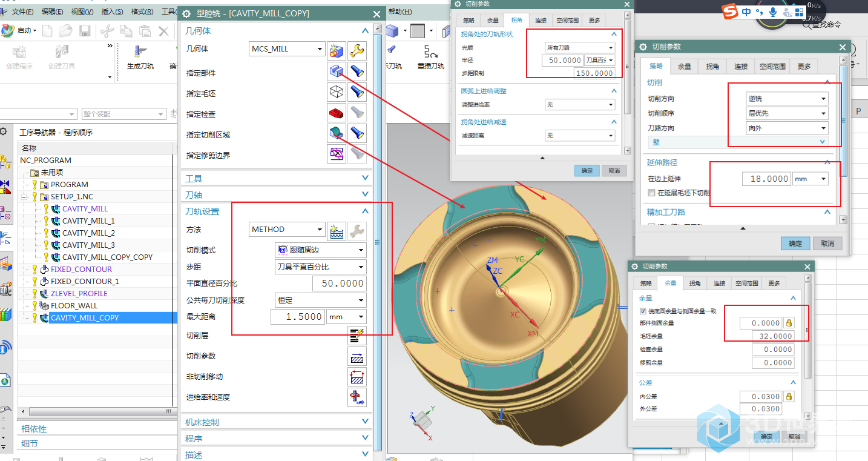Collapse the SETUP_1.NC tree node
The height and width of the screenshot is (461, 868).
(x=24, y=197)
